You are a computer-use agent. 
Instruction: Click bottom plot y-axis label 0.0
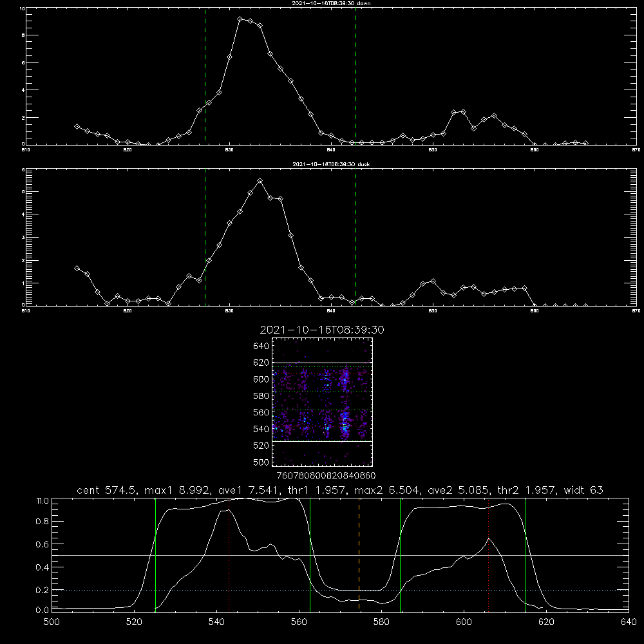[x=43, y=611]
